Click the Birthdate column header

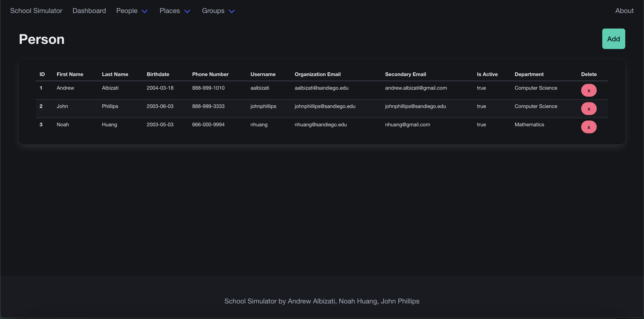point(158,74)
